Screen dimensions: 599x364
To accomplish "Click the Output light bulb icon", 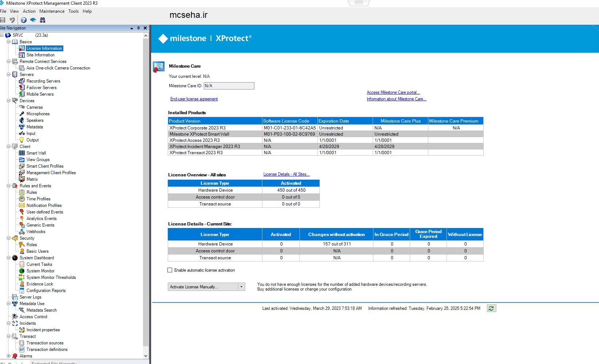I will click(22, 140).
